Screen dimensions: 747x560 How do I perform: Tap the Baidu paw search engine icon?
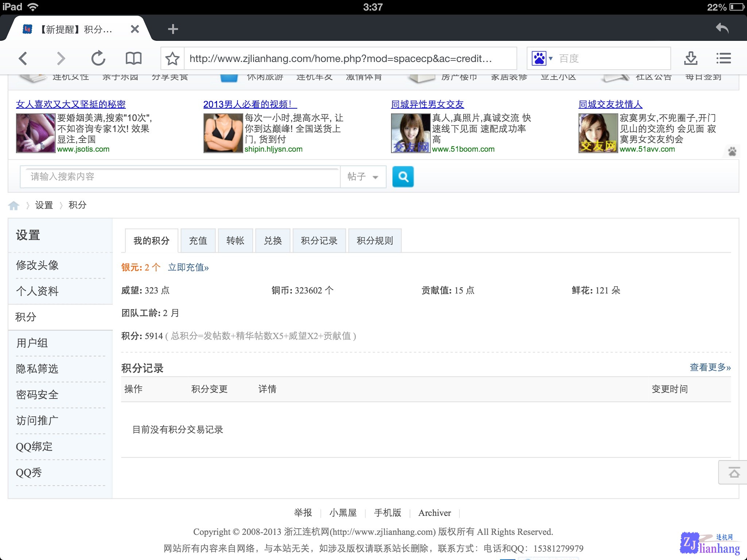coord(539,58)
